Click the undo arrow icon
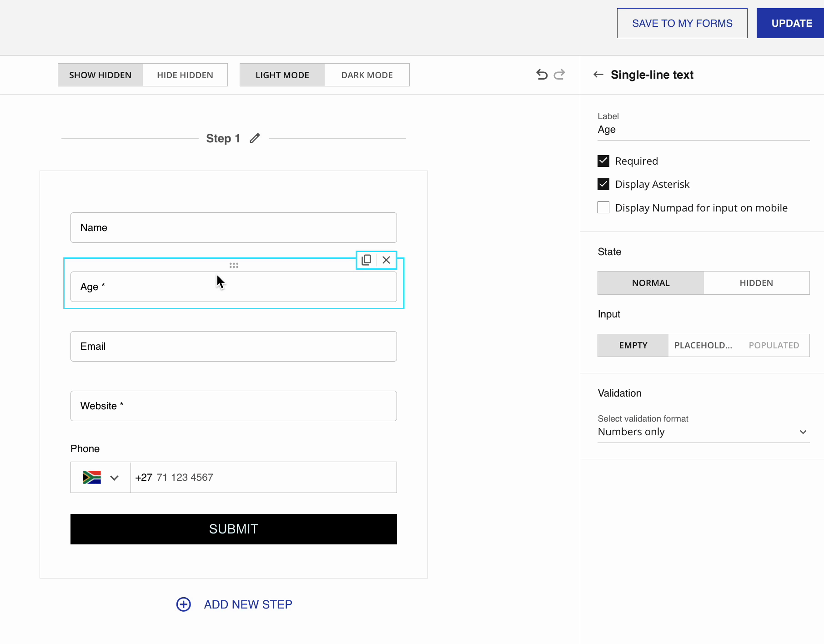Screen dimensions: 824x644 pyautogui.click(x=542, y=75)
